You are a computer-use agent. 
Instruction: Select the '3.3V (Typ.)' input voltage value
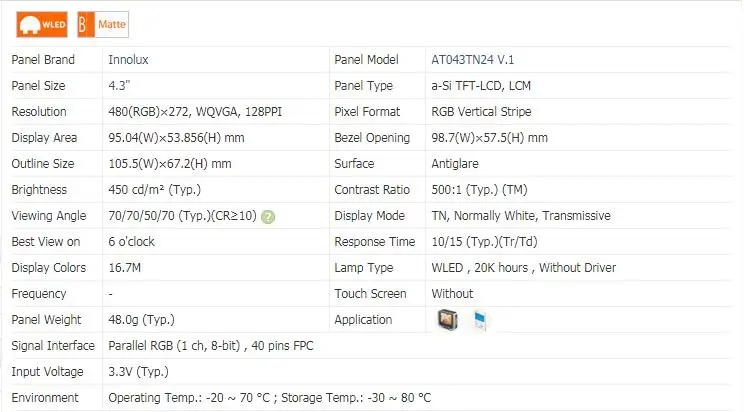coord(138,372)
